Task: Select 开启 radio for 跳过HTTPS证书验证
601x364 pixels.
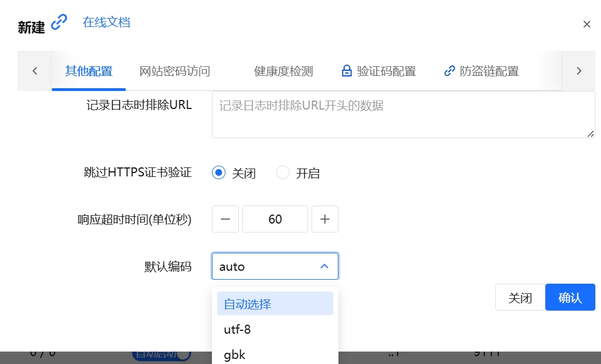Action: [282, 173]
